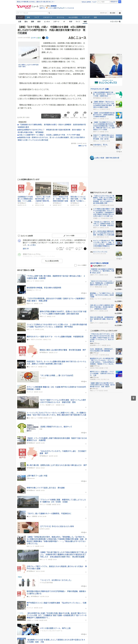
Task: Click the KOBE AIRPORT article photo
Action: 29,52
